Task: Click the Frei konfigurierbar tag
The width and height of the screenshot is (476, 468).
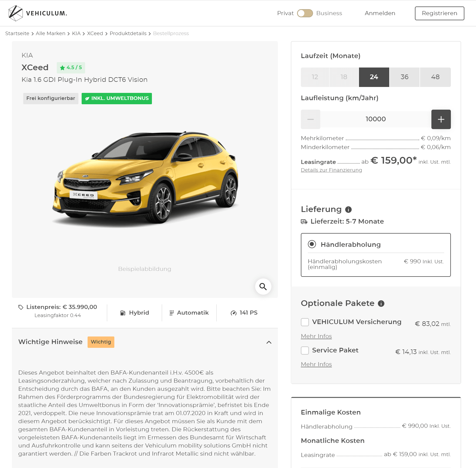Action: point(51,98)
